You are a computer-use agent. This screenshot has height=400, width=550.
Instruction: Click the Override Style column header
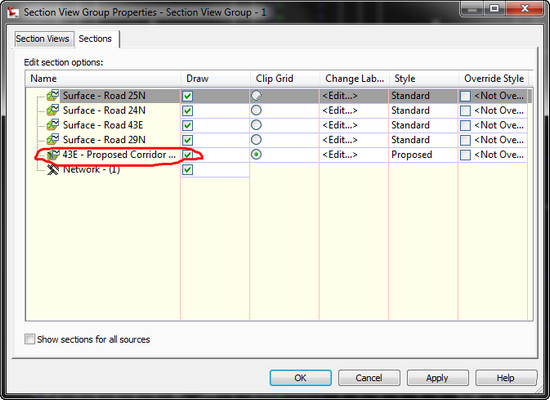[494, 78]
